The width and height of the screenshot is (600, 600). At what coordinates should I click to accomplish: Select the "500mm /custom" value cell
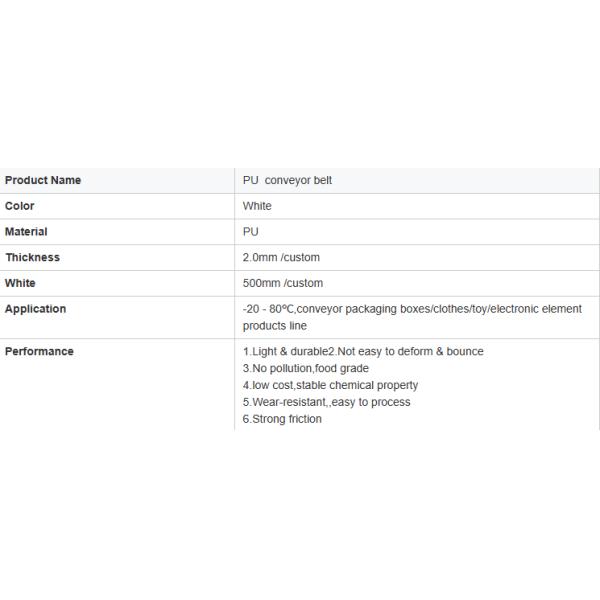point(283,283)
